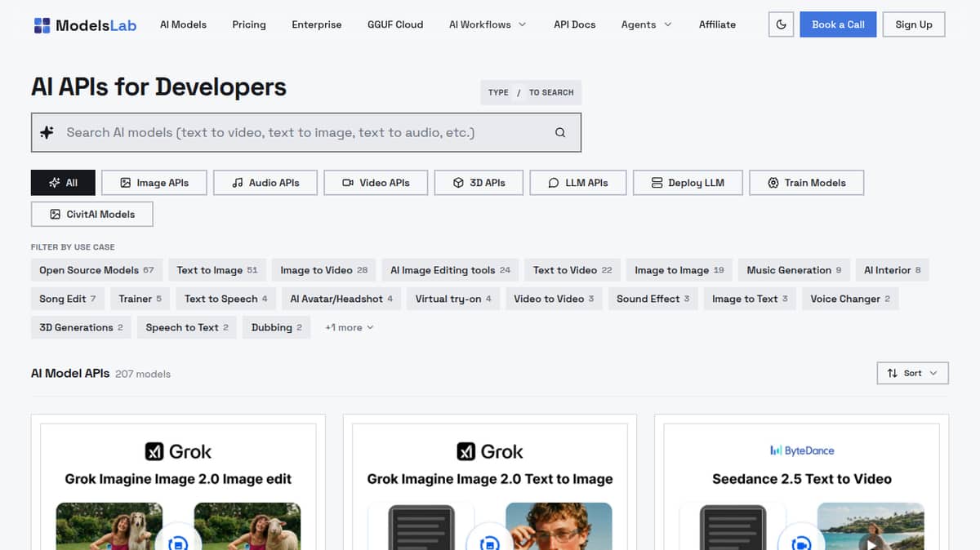Screen dimensions: 980x550
Task: Open the Affiliate page
Action: click(717, 24)
